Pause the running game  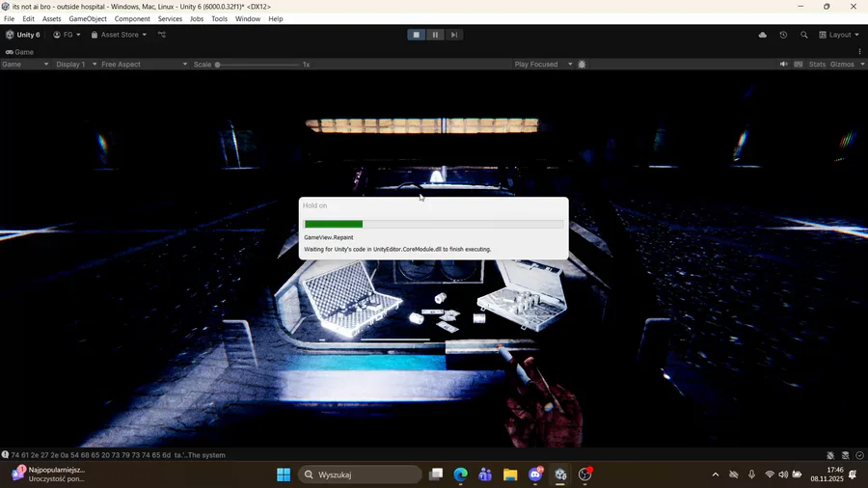pyautogui.click(x=435, y=35)
